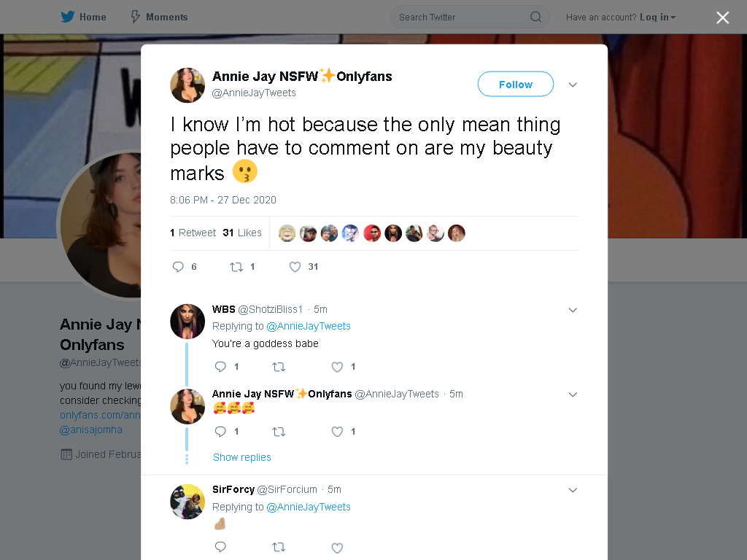747x560 pixels.
Task: Expand the main tweet options chevron
Action: (x=573, y=85)
